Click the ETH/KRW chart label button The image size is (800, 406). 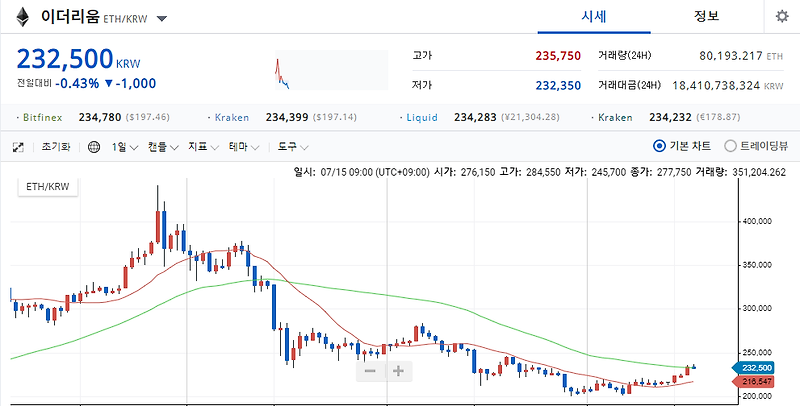point(48,187)
